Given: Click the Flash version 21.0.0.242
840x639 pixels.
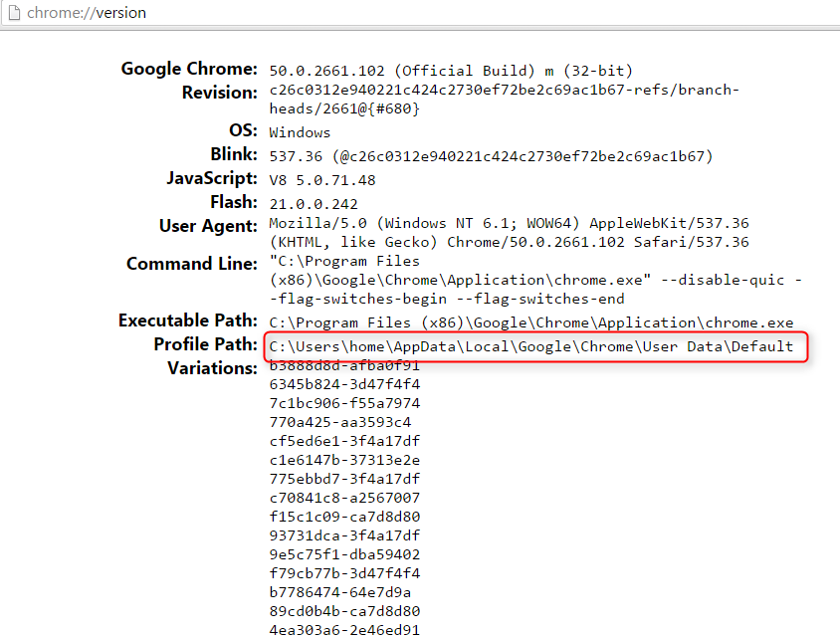Looking at the screenshot, I should click(x=314, y=204).
